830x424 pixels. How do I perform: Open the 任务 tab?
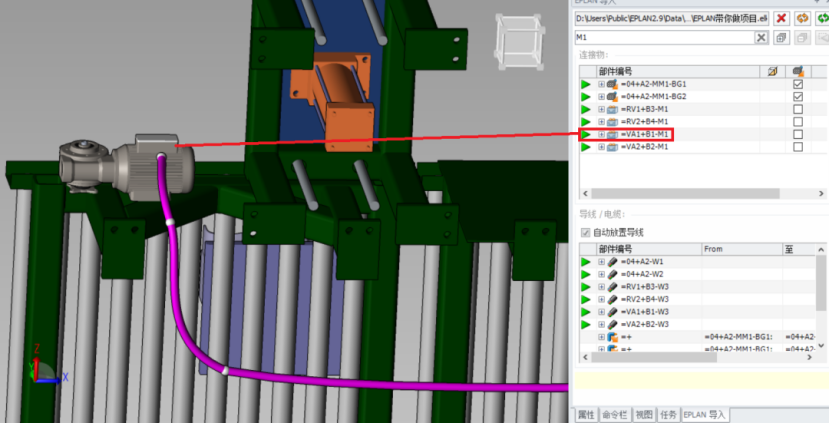pos(669,415)
